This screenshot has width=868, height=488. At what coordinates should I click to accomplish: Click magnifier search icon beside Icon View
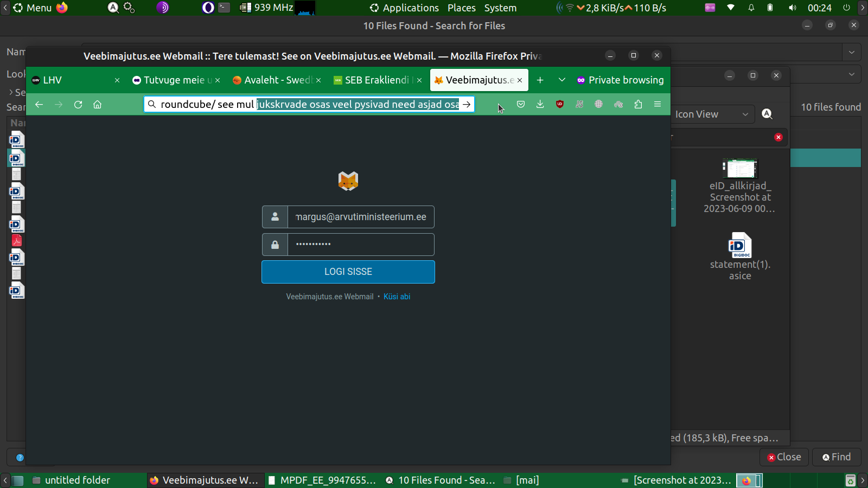pos(767,114)
